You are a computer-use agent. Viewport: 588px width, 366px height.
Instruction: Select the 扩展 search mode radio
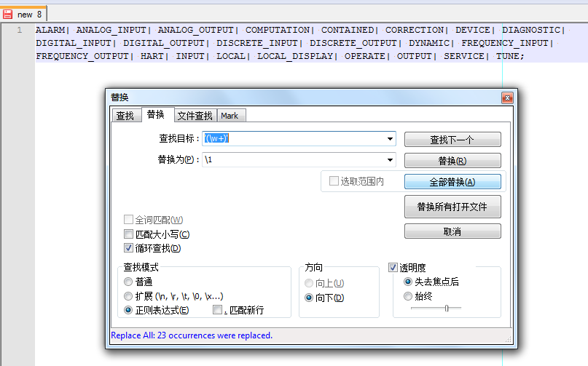[128, 296]
